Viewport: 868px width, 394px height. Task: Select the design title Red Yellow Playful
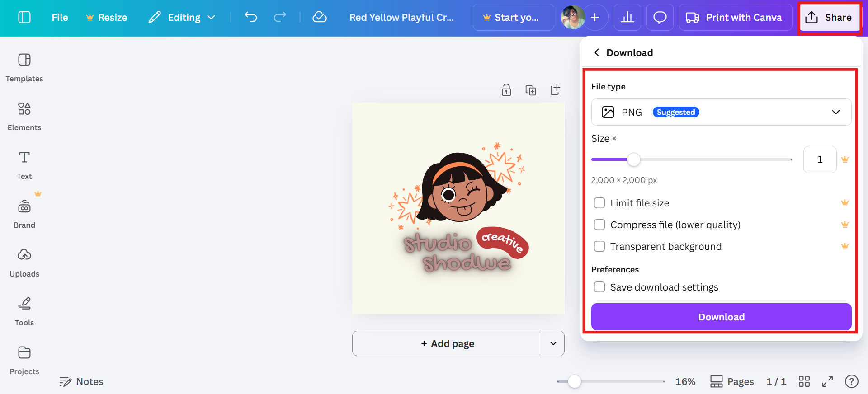pyautogui.click(x=401, y=17)
